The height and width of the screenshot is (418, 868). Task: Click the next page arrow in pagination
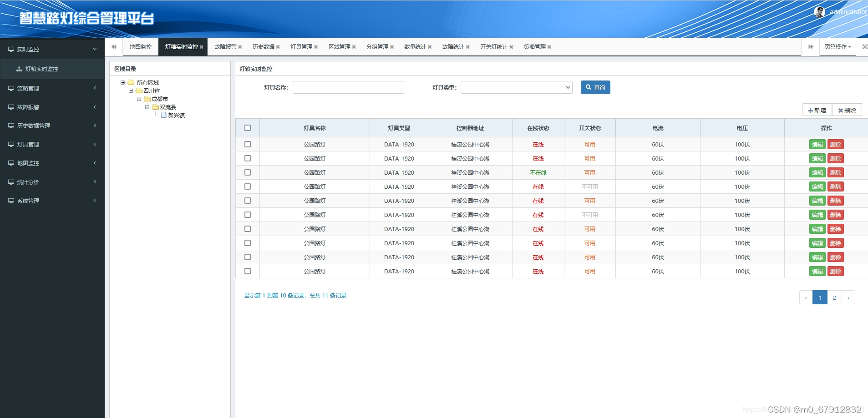pos(848,297)
